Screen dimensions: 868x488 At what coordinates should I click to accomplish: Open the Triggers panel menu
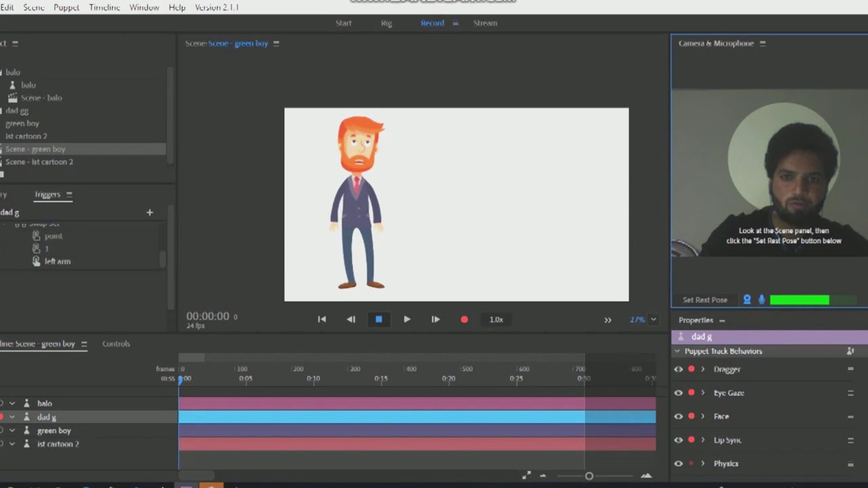68,195
